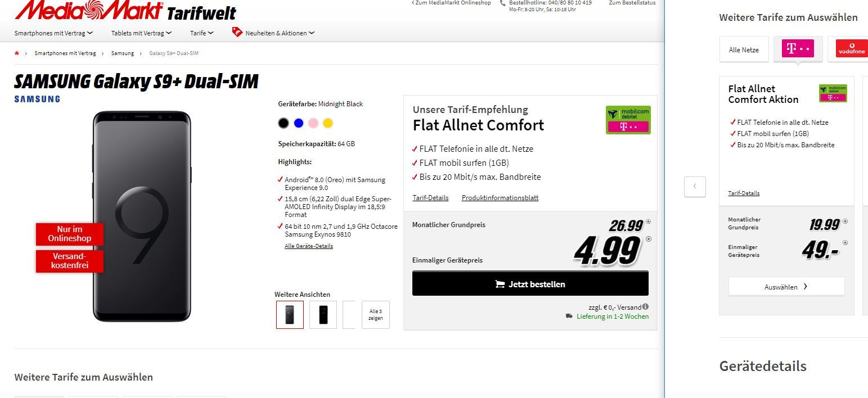The image size is (868, 398).
Task: Select the second phone view thumbnail
Action: point(323,315)
